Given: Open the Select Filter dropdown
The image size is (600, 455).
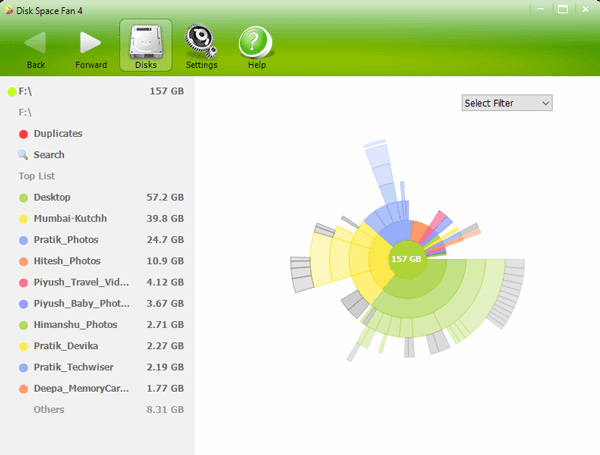Looking at the screenshot, I should pos(507,103).
